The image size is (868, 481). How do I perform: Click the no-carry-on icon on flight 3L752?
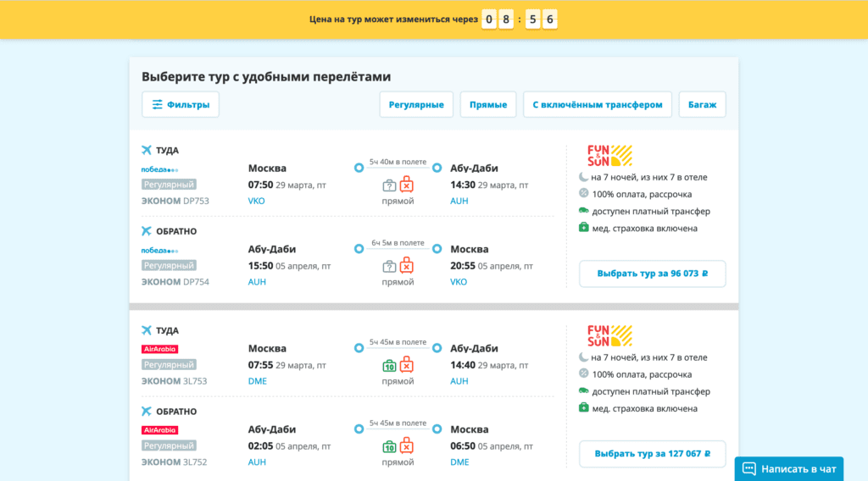[x=407, y=445]
